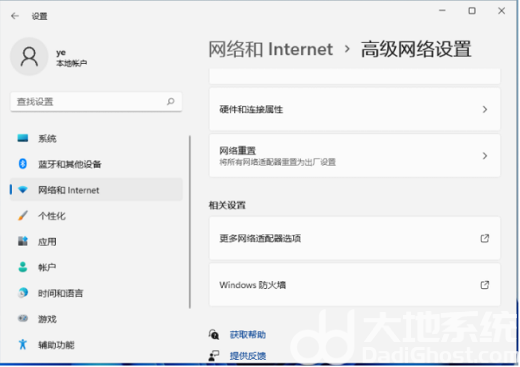Open the 时间和语言 category
Screen dimensions: 520x367
pos(97,293)
